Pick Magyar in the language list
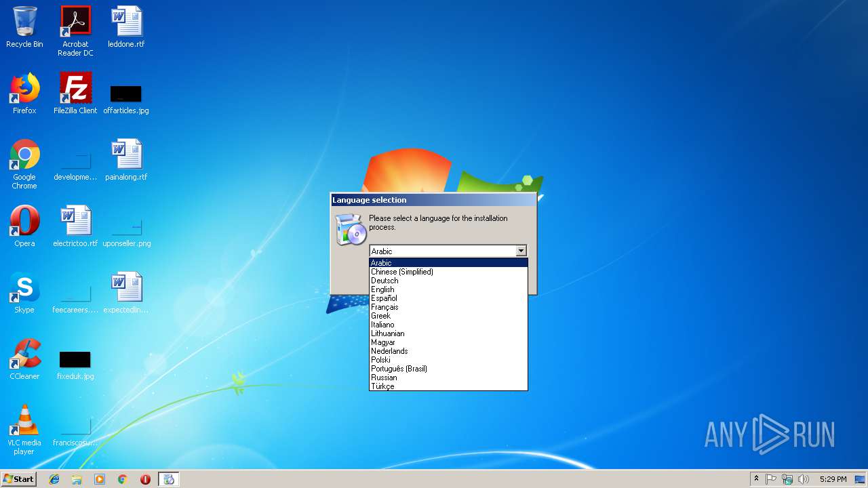The height and width of the screenshot is (488, 868). point(448,342)
